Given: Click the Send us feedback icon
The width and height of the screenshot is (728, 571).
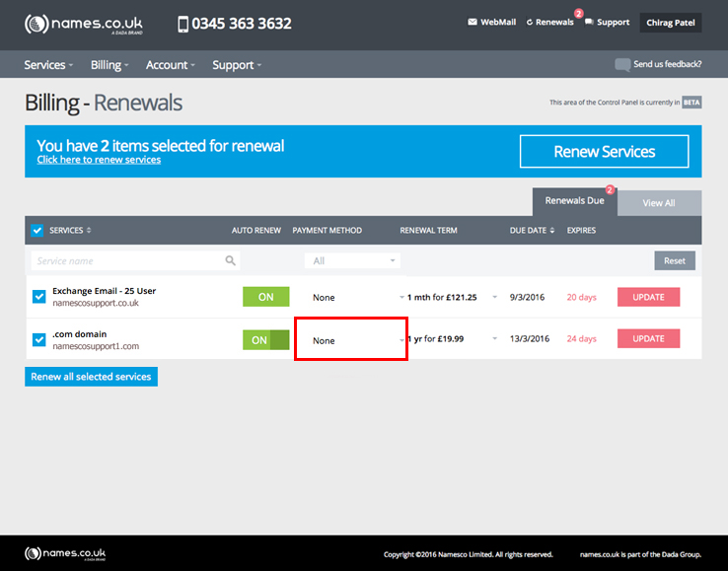Looking at the screenshot, I should 622,65.
